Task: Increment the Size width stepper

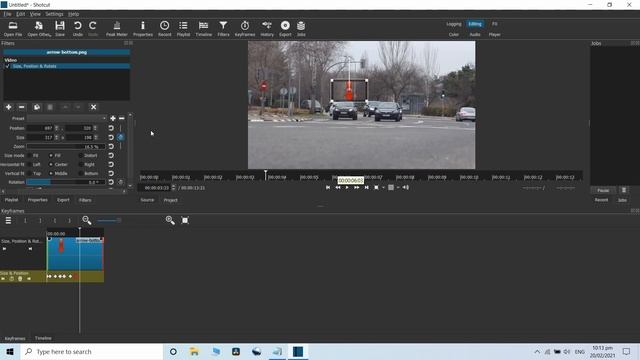Action: (57, 136)
